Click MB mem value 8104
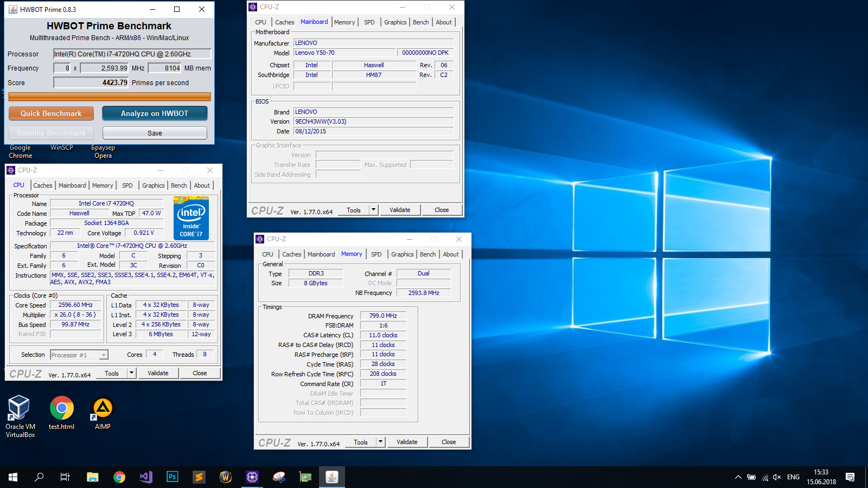The height and width of the screenshot is (488, 868). [164, 68]
